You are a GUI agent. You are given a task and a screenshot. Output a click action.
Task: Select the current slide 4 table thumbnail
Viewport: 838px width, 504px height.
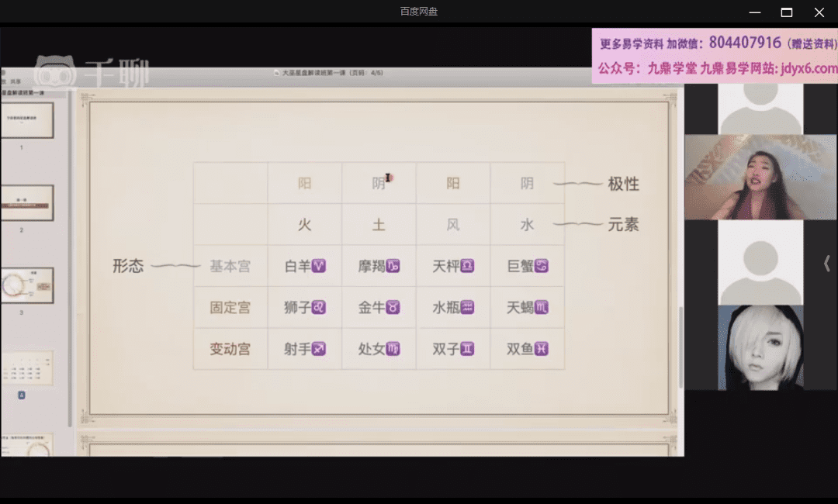click(26, 368)
